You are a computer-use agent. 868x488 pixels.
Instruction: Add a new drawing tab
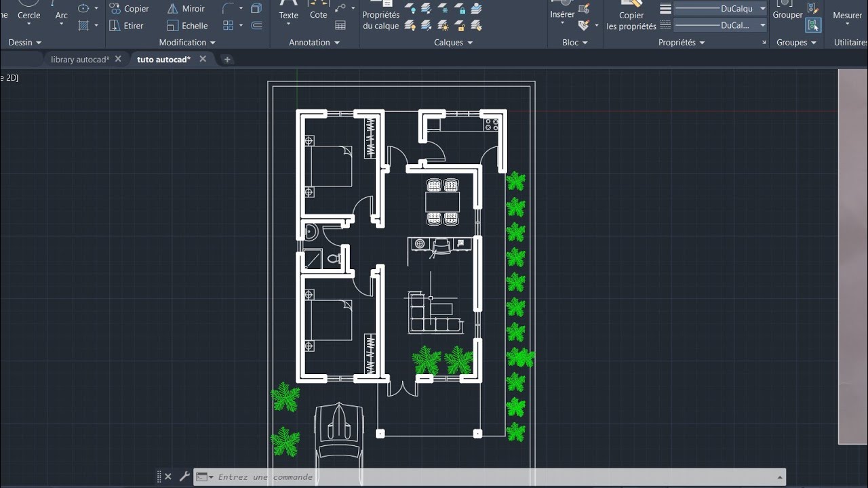[x=227, y=60]
